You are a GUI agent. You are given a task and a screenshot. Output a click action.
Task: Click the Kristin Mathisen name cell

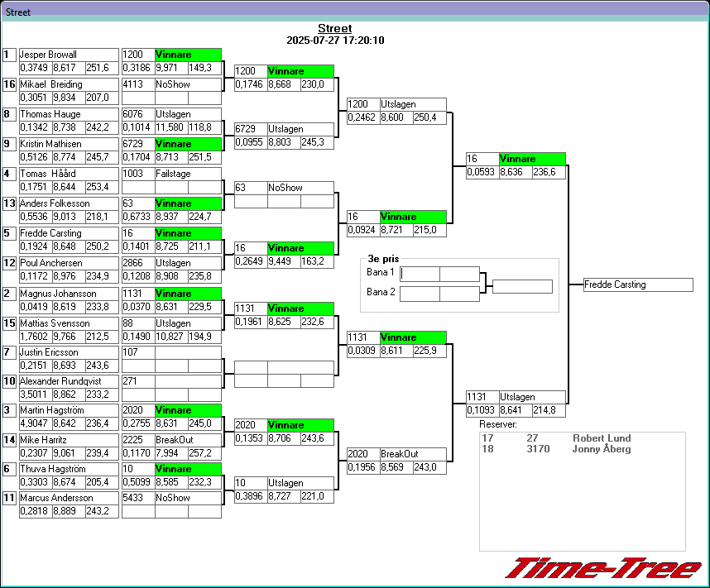69,144
